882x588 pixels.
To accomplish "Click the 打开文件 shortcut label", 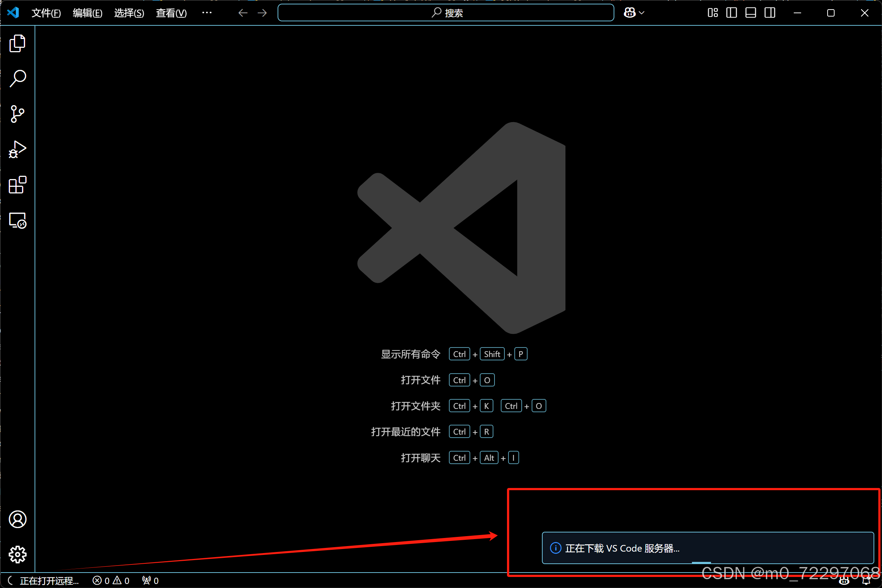I will [421, 380].
